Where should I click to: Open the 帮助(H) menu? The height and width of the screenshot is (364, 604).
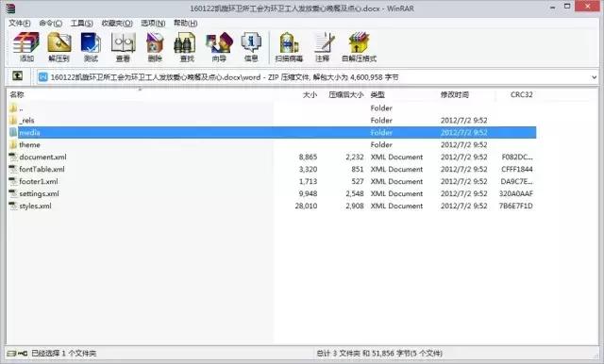pyautogui.click(x=185, y=23)
